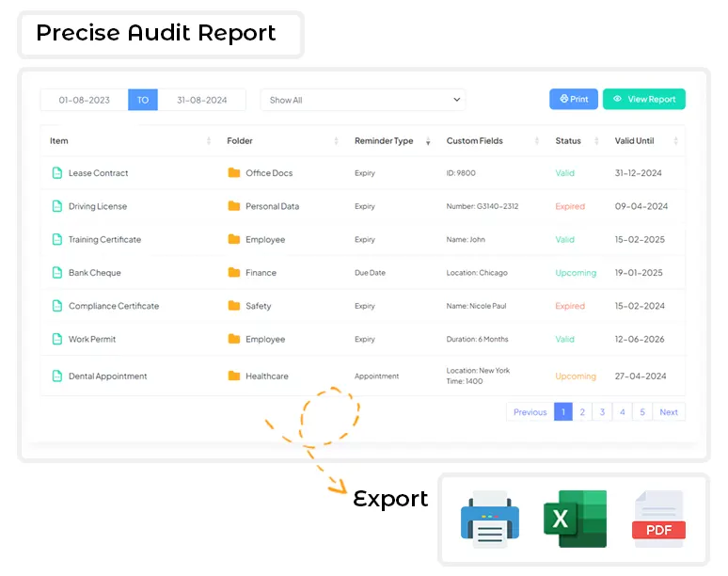
Task: Click the valid-until date 31-12-2024
Action: (639, 173)
